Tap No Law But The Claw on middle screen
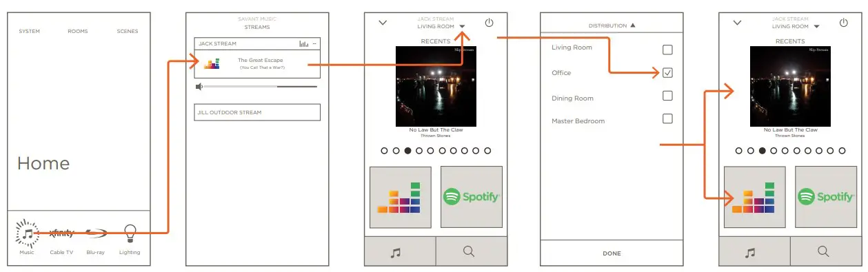The image size is (868, 272). 436,130
